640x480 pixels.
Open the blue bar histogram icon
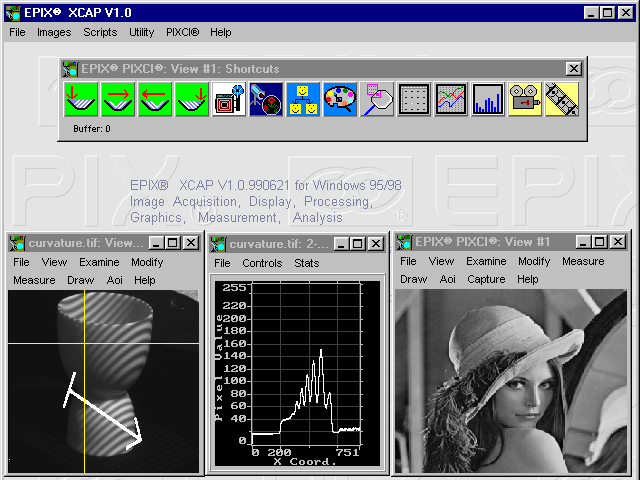point(488,99)
